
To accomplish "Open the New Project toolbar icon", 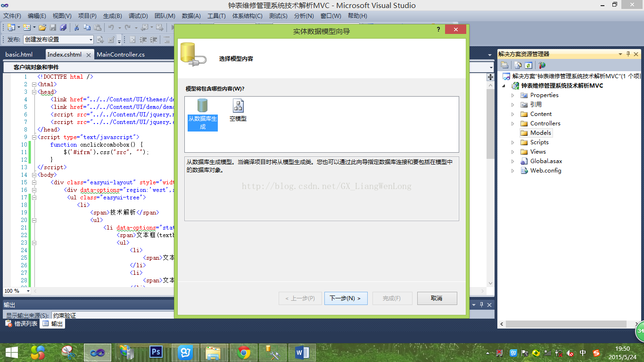I will pyautogui.click(x=11, y=28).
